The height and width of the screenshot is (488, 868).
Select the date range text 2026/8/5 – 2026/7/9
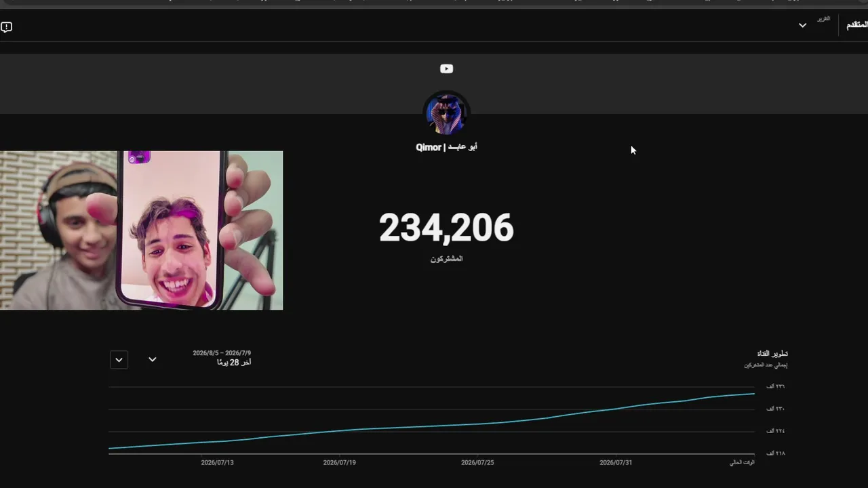[222, 353]
